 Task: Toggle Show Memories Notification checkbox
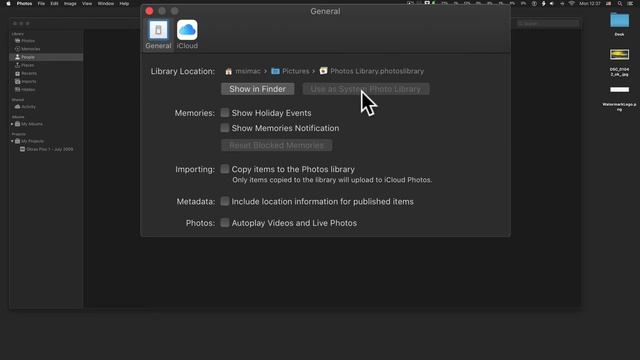[224, 128]
